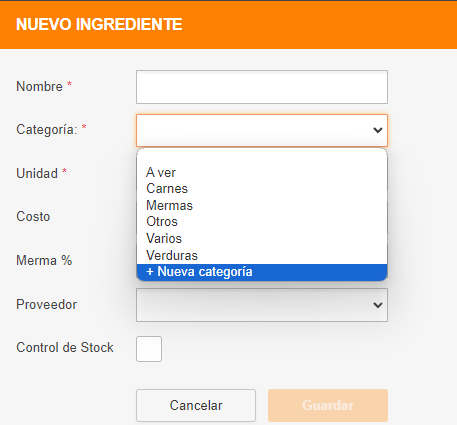The width and height of the screenshot is (457, 425).
Task: Click the Nombre field label
Action: [39, 86]
